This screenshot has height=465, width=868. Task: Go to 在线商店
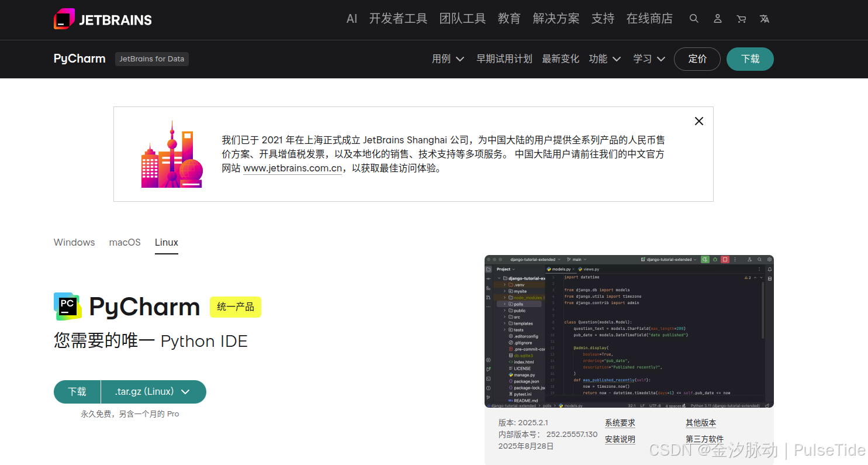click(649, 19)
